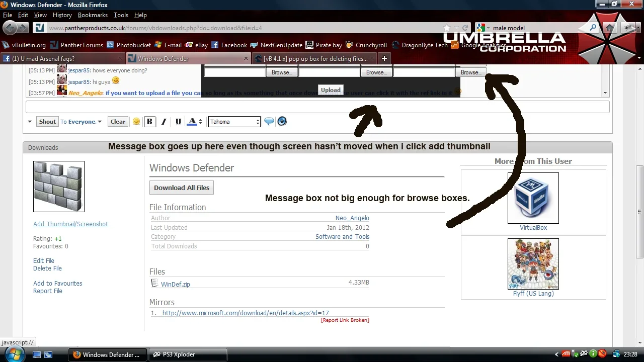
Task: Apply underline formatting in the shout box
Action: pyautogui.click(x=178, y=121)
